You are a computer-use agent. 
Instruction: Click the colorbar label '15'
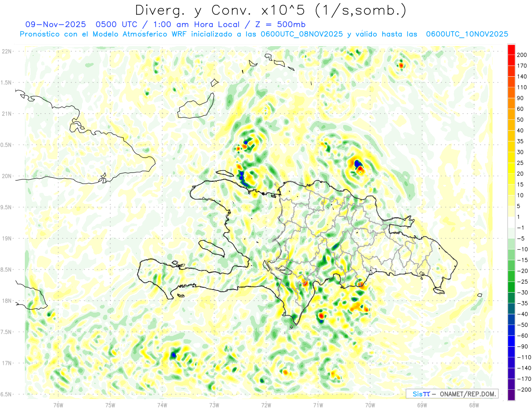coord(520,184)
